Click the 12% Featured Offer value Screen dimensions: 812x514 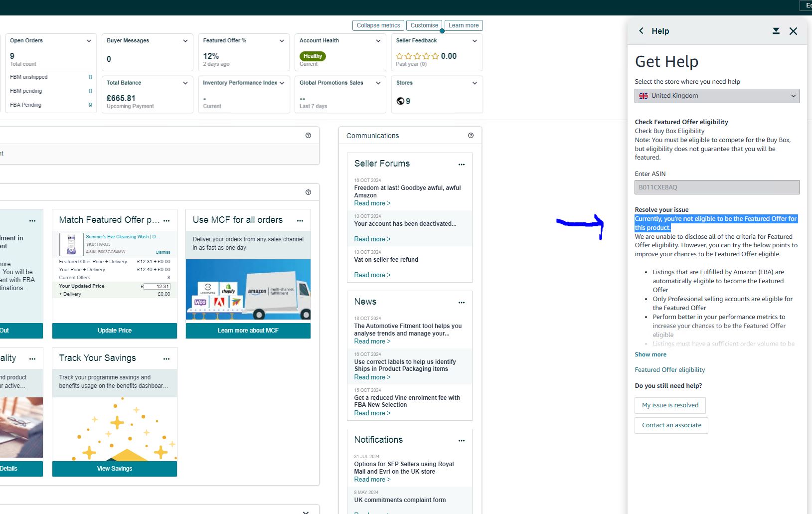(211, 56)
